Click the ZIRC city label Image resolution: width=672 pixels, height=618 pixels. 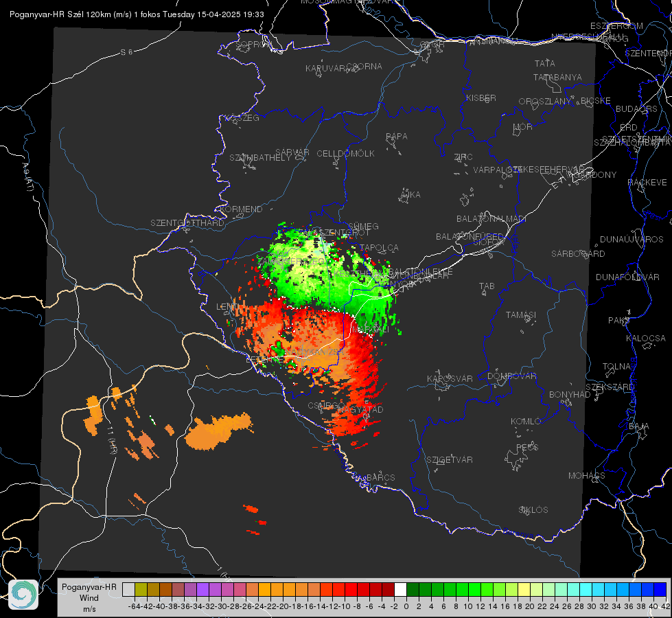pyautogui.click(x=463, y=157)
